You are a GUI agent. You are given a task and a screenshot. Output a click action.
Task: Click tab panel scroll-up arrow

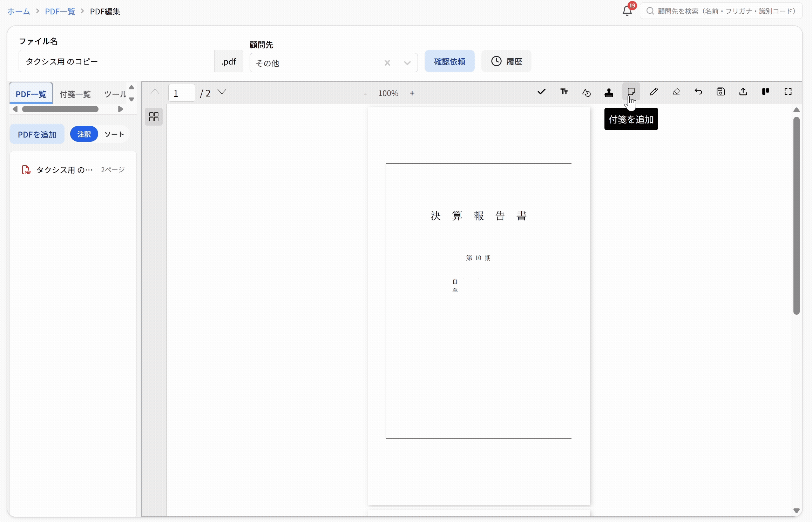point(131,87)
